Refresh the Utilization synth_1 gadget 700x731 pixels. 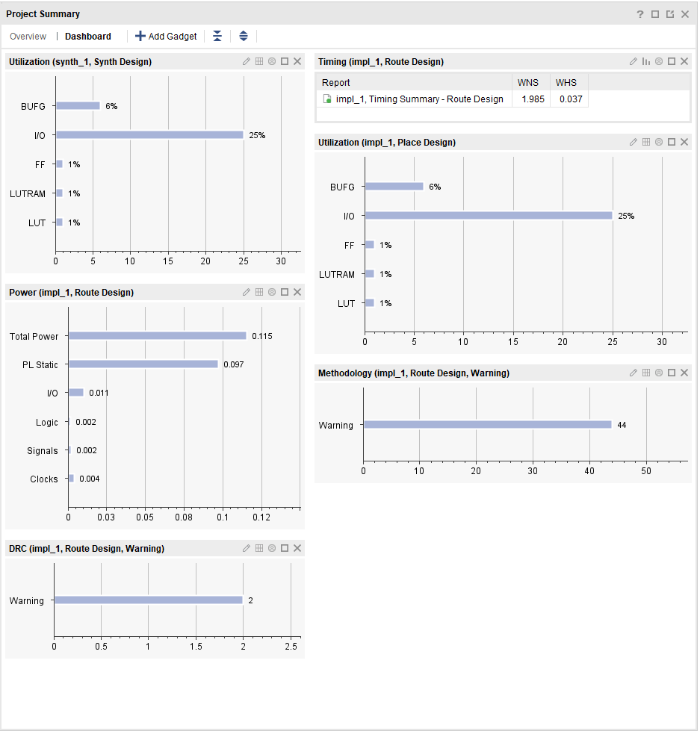272,61
